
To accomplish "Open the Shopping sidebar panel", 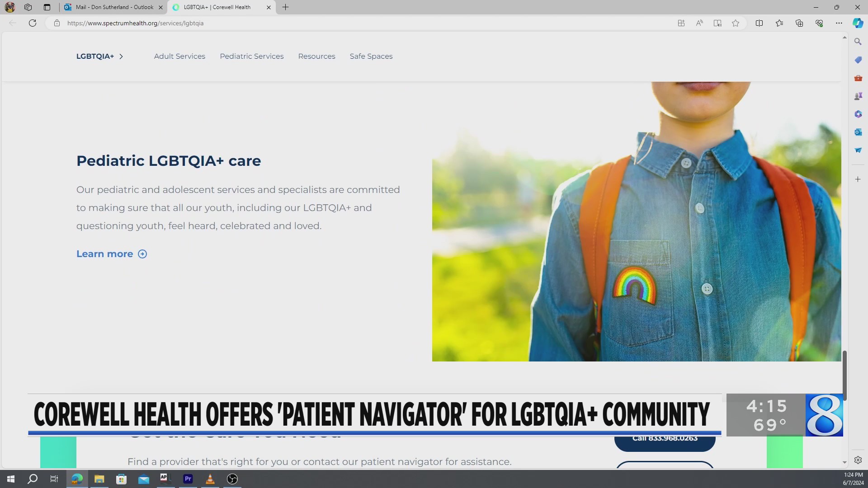I will 858,60.
